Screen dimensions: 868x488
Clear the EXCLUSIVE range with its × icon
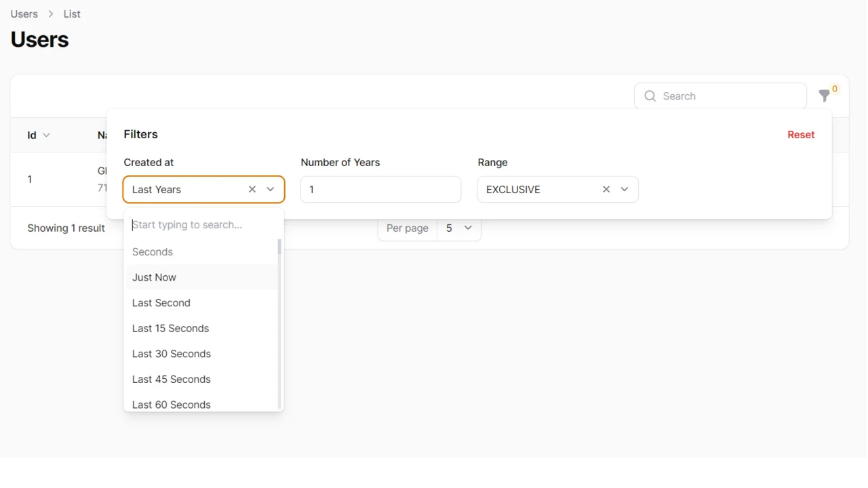[606, 190]
